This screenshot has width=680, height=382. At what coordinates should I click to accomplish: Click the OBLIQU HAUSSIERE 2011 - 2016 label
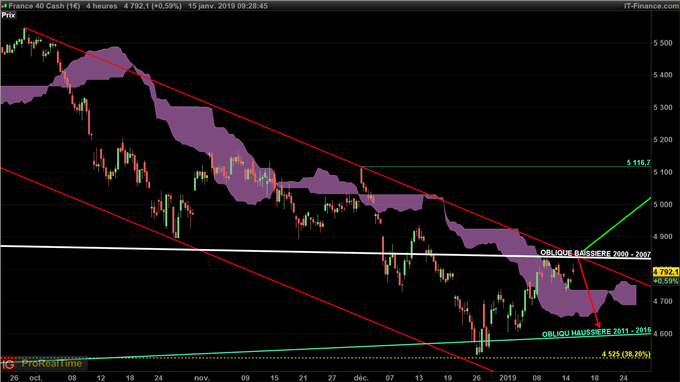coord(596,332)
